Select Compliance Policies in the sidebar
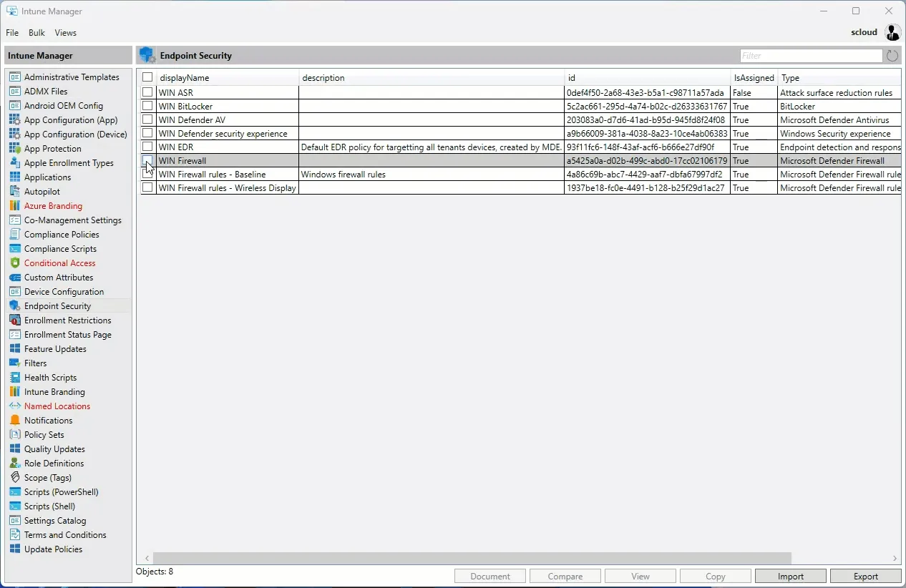This screenshot has width=906, height=588. (x=62, y=235)
